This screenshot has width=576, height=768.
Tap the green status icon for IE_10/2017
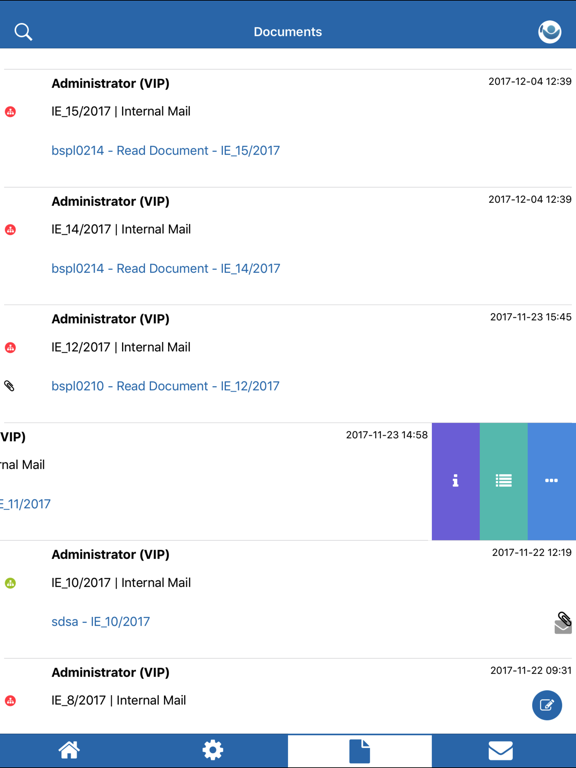[10, 583]
